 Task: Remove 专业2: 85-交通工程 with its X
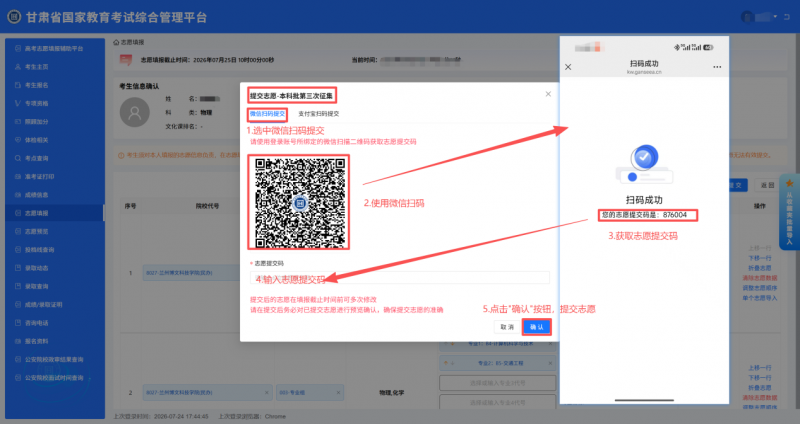click(550, 363)
